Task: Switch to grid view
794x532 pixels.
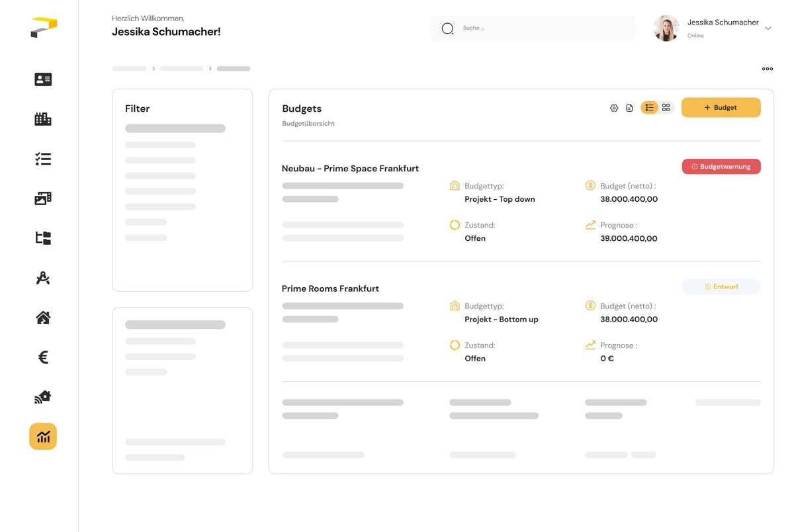Action: pos(666,108)
